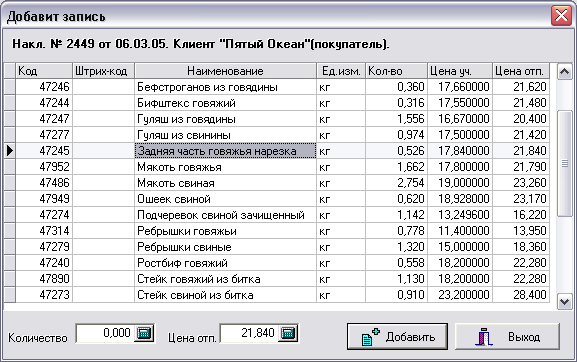Close the Добавит запись dialog

coord(561,16)
